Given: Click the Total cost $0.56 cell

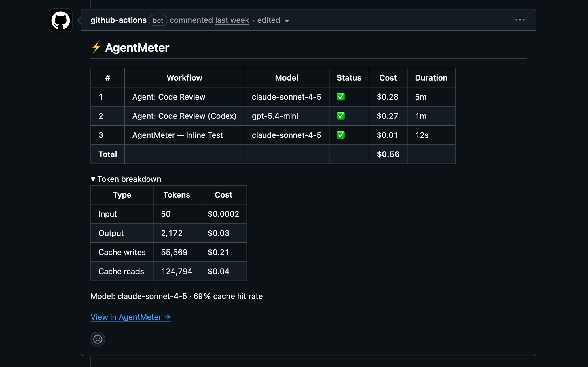Looking at the screenshot, I should 388,154.
